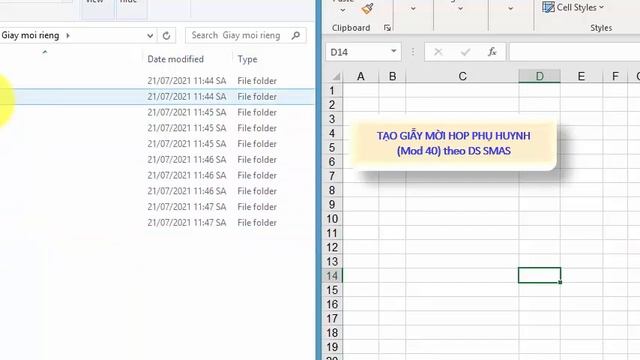Select column B header
This screenshot has height=360, width=640.
coord(392,76)
